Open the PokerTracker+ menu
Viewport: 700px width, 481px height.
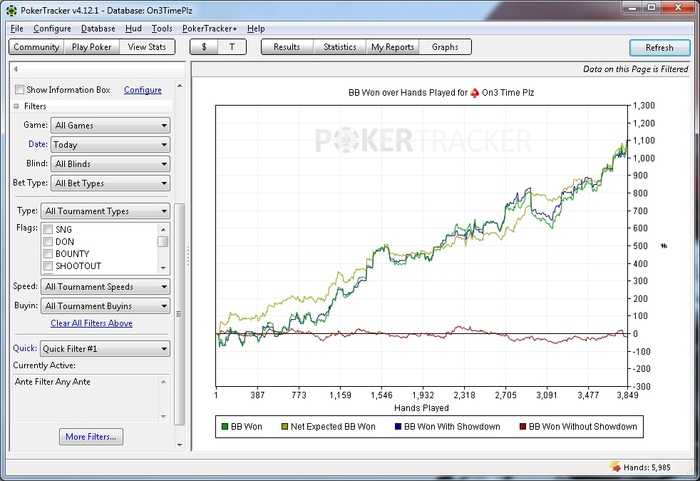[x=209, y=29]
